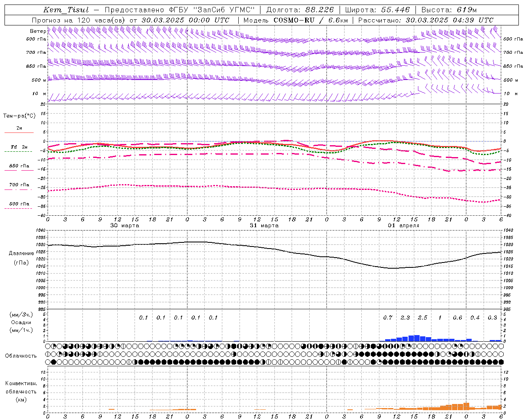Click the Долгота: 88.226 header value

tap(300, 10)
